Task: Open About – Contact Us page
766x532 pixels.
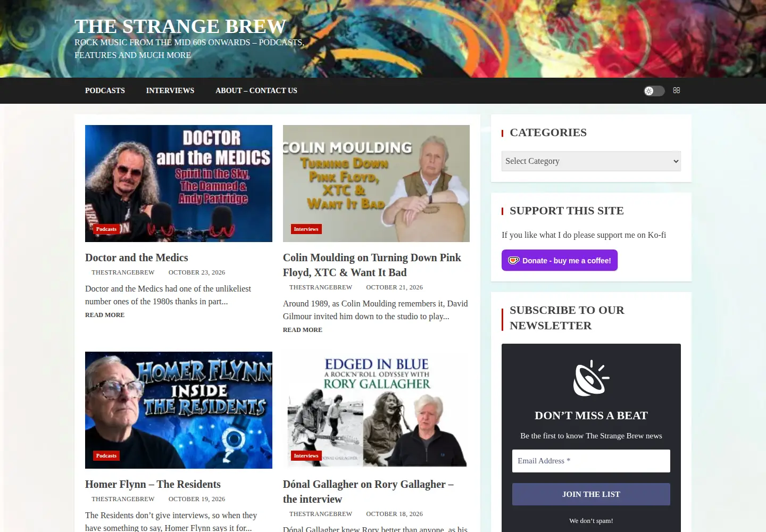Action: [x=256, y=90]
